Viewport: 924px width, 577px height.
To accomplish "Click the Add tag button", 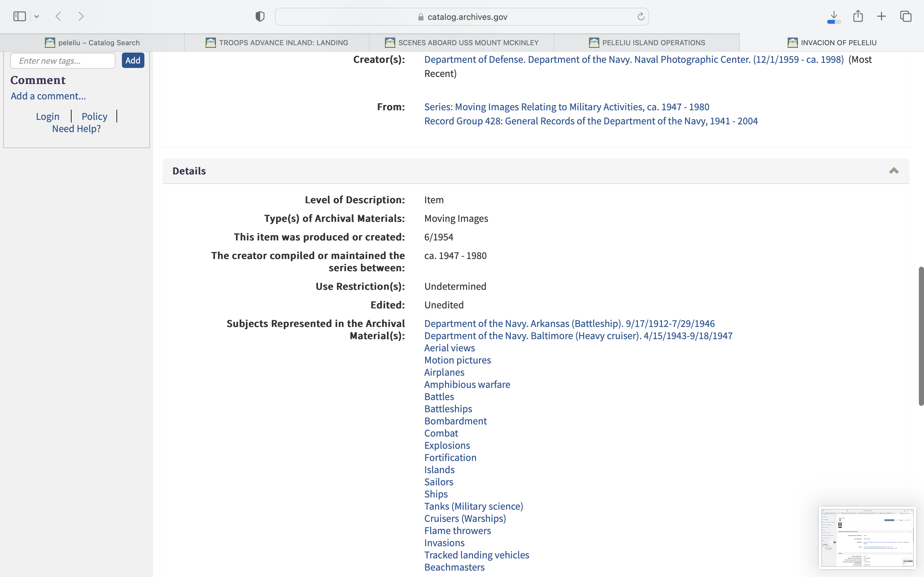I will (x=133, y=60).
